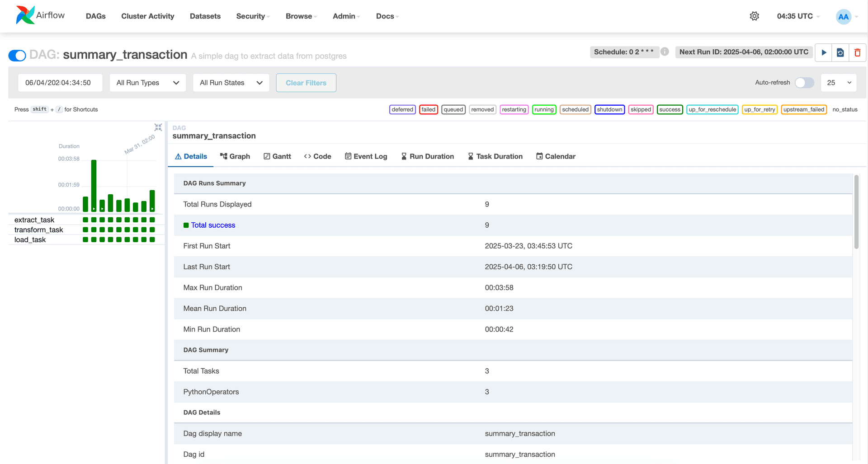Toggle the failed run state filter badge
Image resolution: width=868 pixels, height=464 pixels.
pyautogui.click(x=428, y=109)
